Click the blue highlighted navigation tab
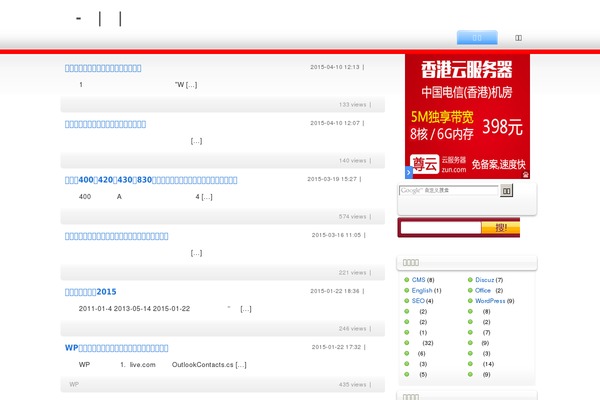Image resolution: width=600 pixels, height=400 pixels. pyautogui.click(x=477, y=38)
